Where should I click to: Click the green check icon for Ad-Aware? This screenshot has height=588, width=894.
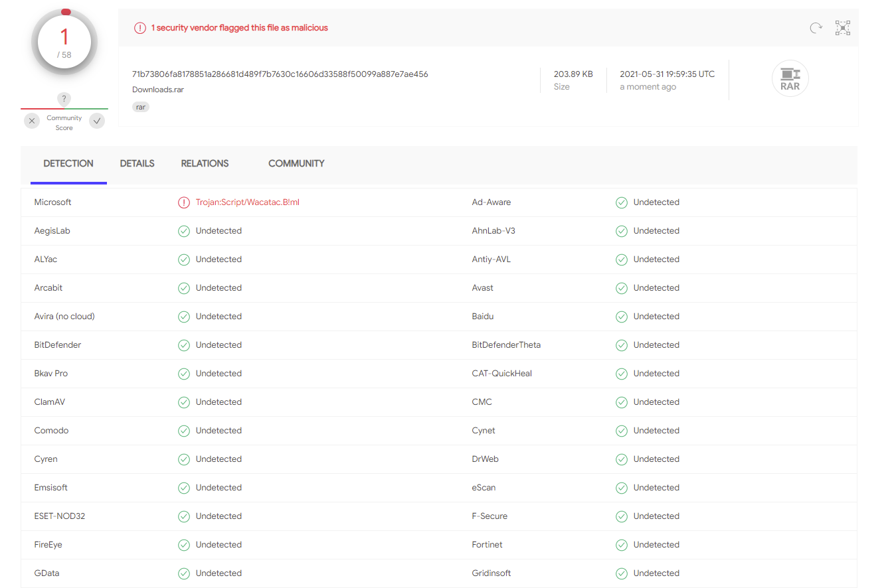[x=622, y=202]
